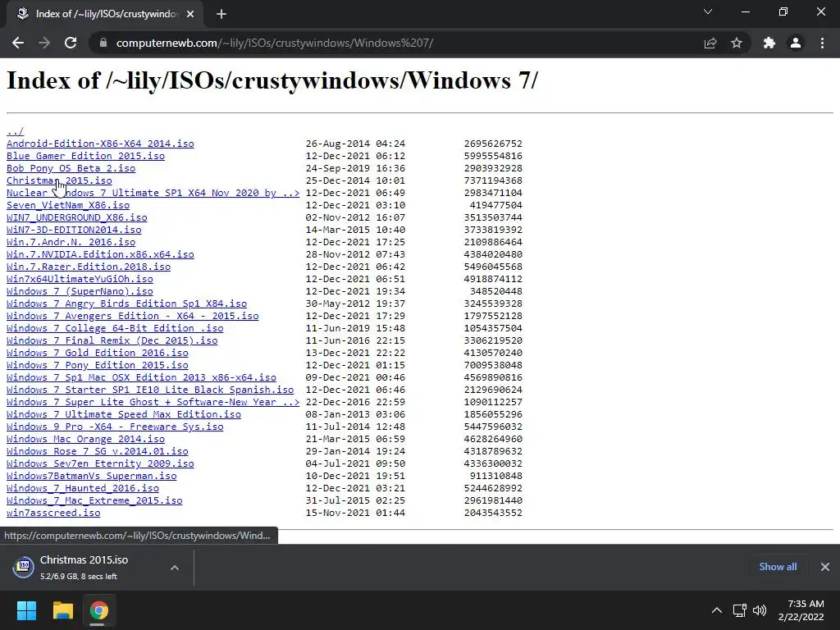Click 'Show all' downloads

click(778, 567)
